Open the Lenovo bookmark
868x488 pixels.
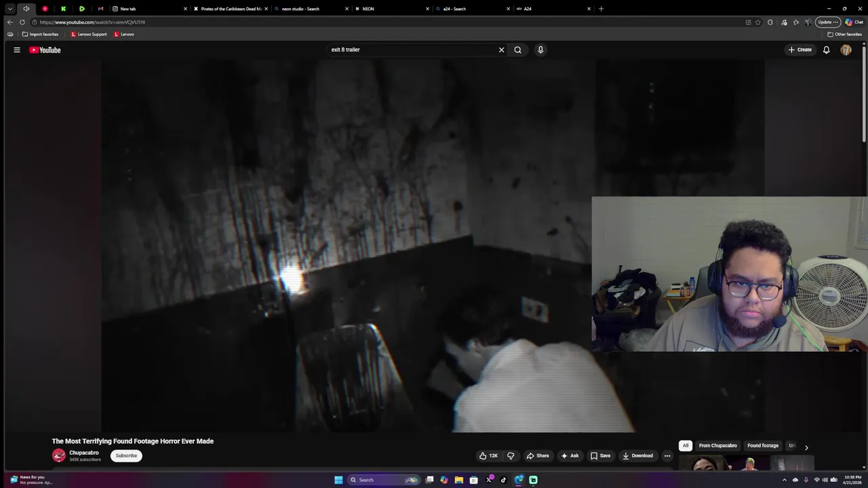124,34
